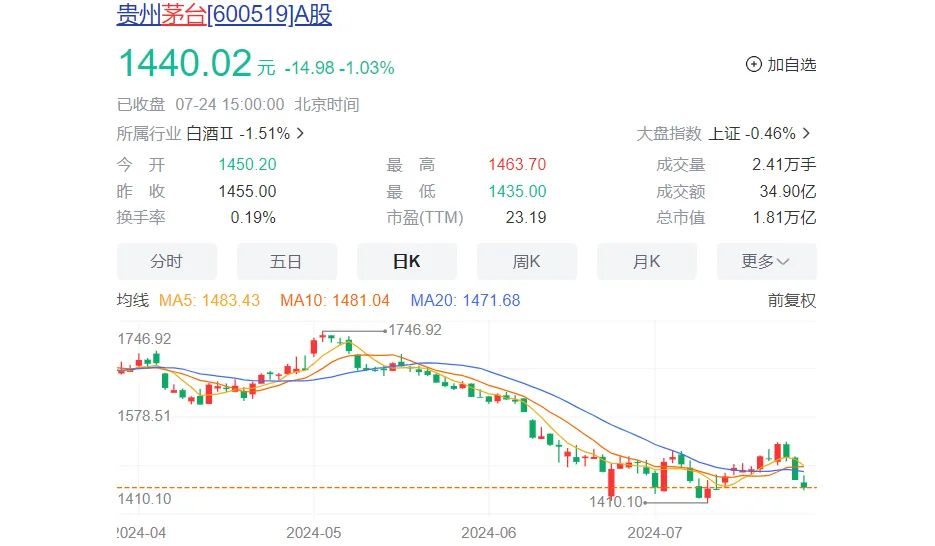Expand the 更多 dropdown menu

pos(766,262)
